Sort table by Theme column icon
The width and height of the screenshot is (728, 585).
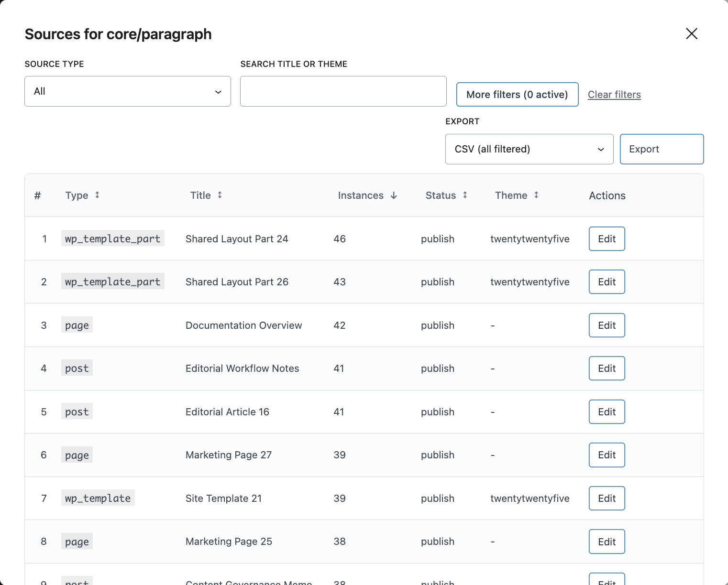point(536,195)
